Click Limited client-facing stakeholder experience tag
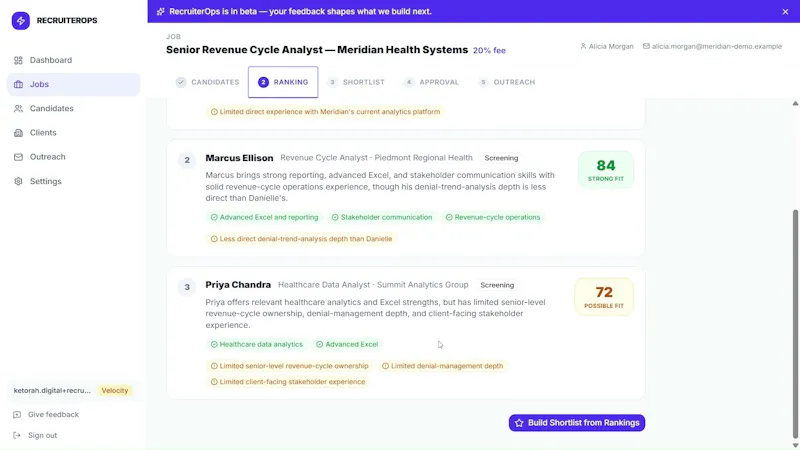The height and width of the screenshot is (450, 800). pyautogui.click(x=288, y=382)
